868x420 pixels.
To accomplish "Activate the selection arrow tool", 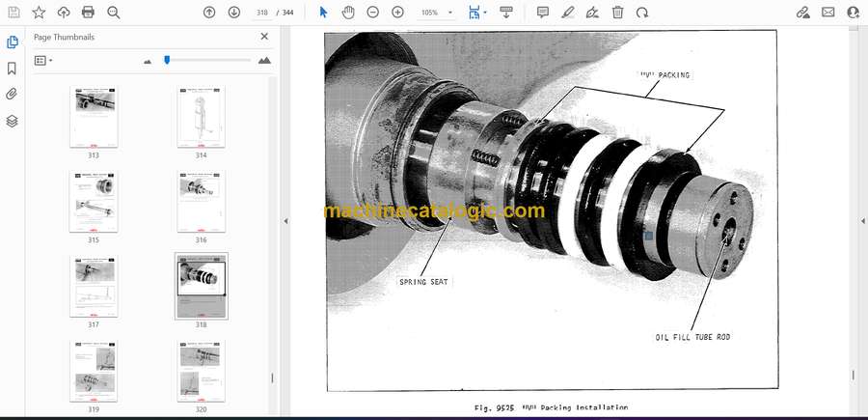I will pos(324,13).
